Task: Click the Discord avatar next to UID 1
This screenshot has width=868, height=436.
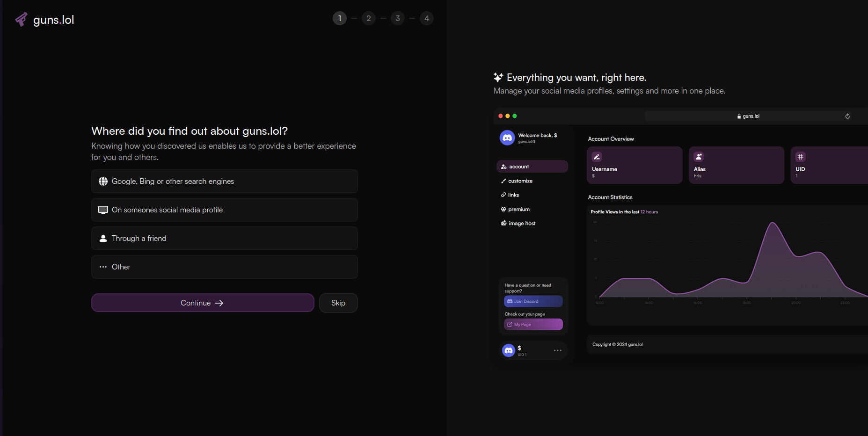Action: click(x=509, y=350)
